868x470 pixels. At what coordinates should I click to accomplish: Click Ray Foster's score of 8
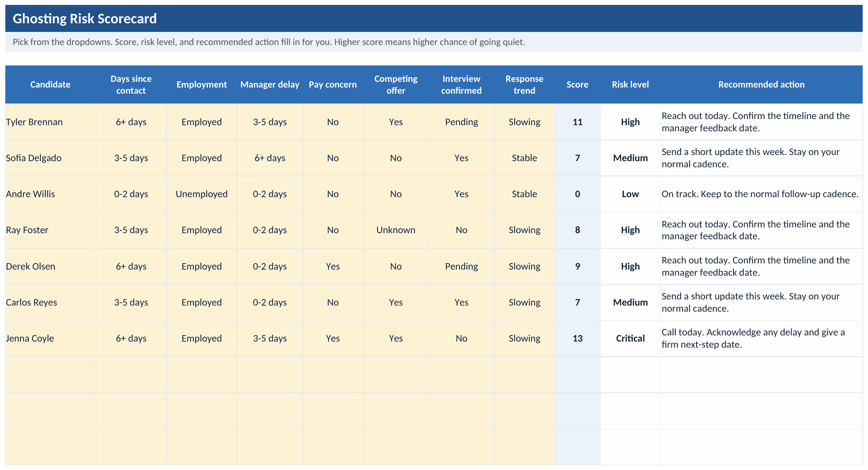pyautogui.click(x=578, y=230)
